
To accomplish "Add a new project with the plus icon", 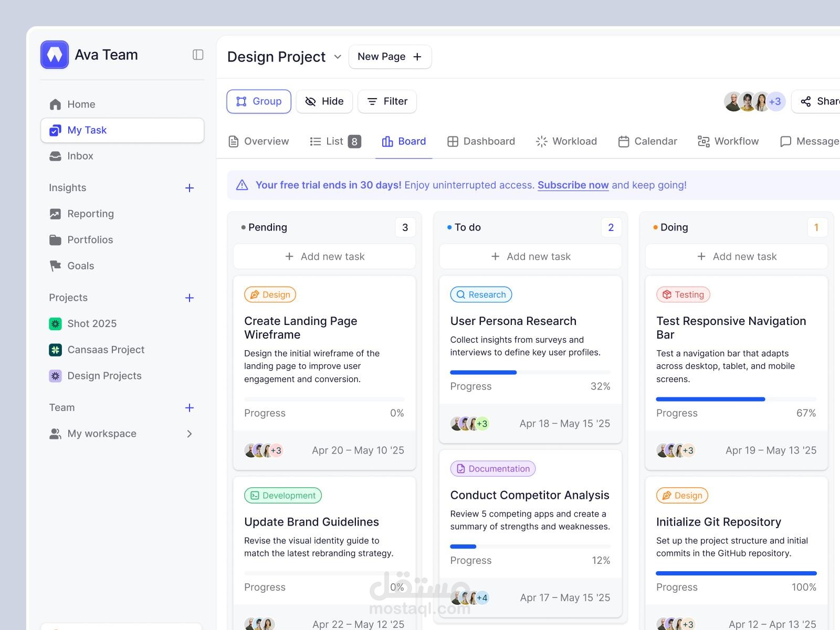I will tap(190, 298).
